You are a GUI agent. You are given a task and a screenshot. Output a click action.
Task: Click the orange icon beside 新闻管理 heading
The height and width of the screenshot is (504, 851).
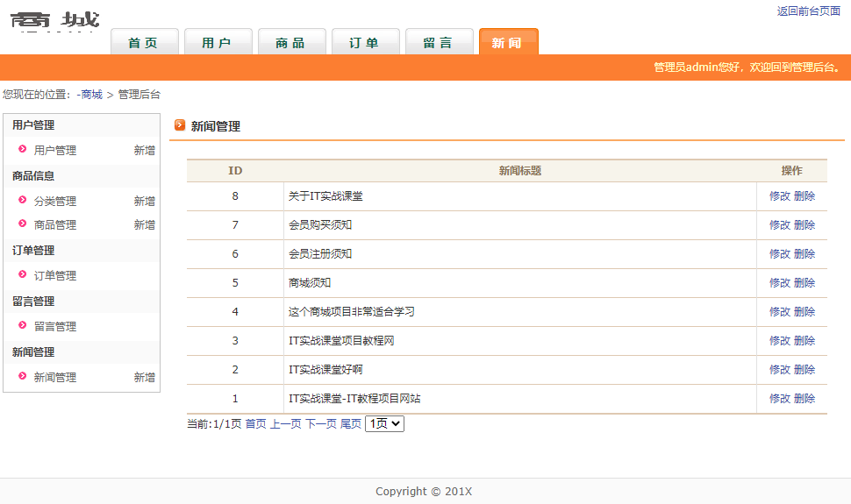coord(180,125)
